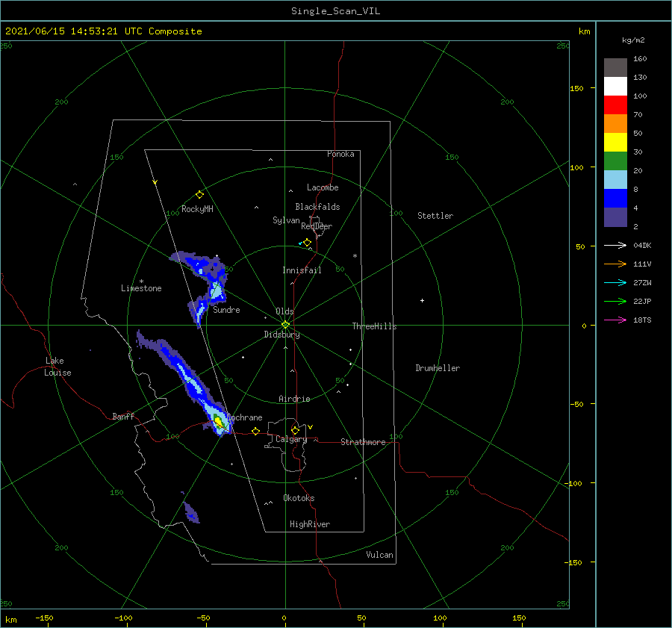The image size is (672, 628).
Task: Click the yellow V marker north of RockyMH
Action: (155, 182)
